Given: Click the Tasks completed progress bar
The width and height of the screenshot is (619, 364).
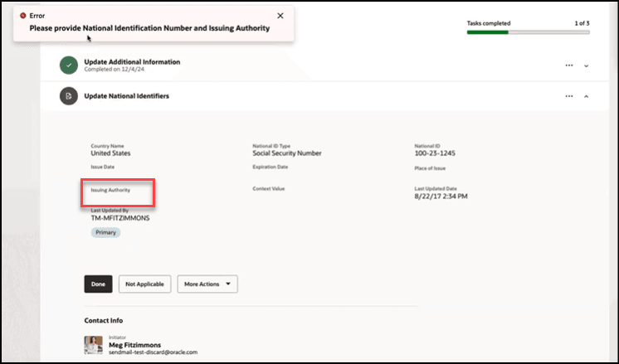Looking at the screenshot, I should click(529, 32).
